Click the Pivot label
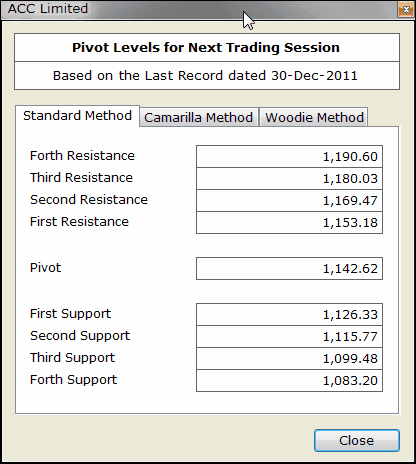 click(46, 267)
